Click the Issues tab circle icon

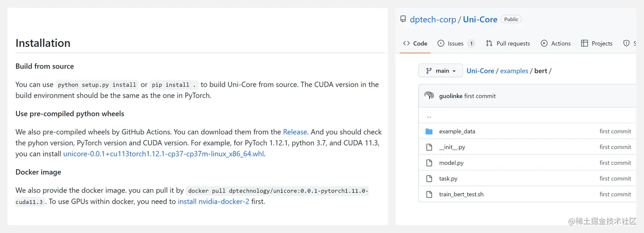441,43
